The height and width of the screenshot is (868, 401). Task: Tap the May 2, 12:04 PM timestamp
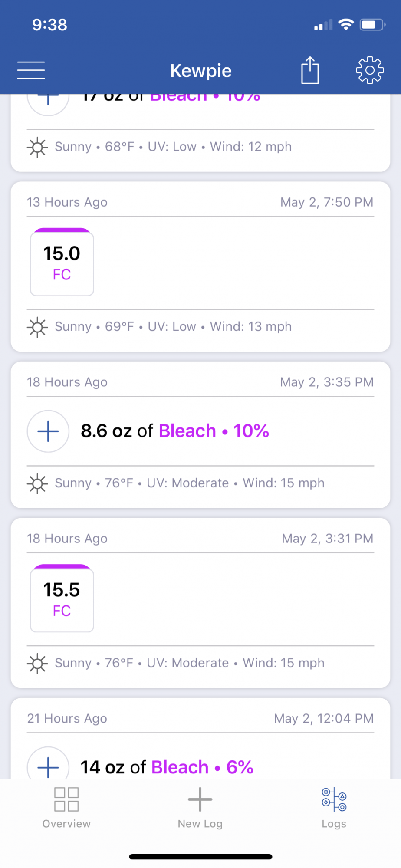click(x=324, y=719)
